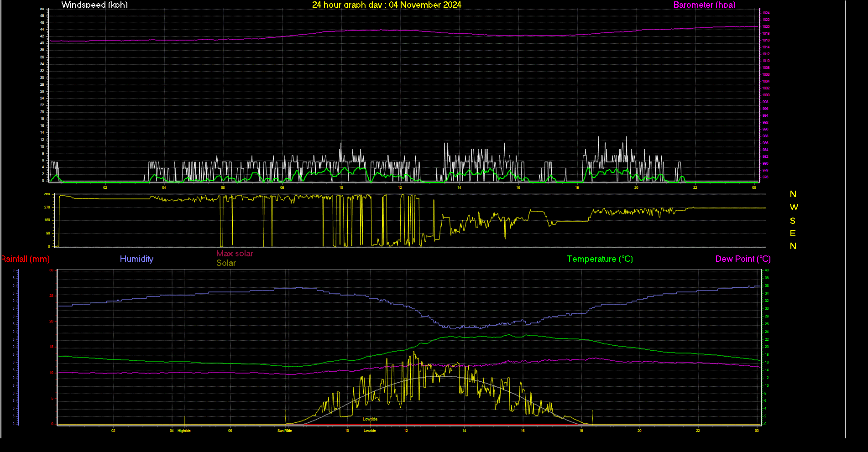
Task: Select barometer scale value '990'
Action: pos(765,129)
